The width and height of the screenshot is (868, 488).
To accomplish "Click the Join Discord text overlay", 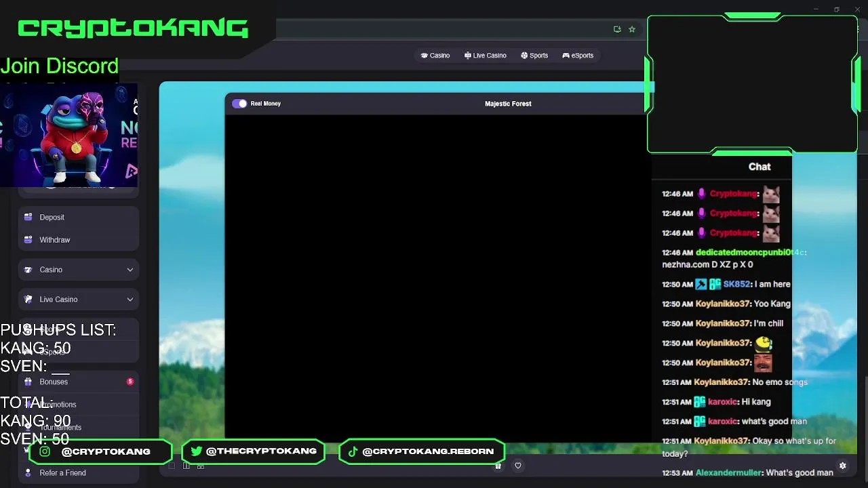I will tap(60, 66).
